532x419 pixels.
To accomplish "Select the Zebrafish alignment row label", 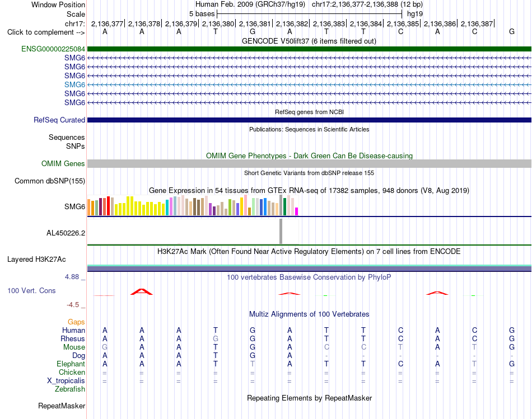I will pyautogui.click(x=70, y=389).
